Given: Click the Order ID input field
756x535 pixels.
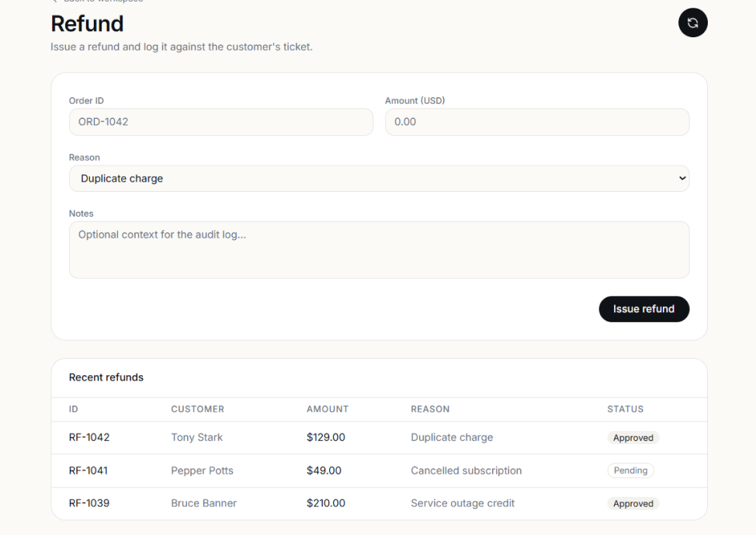Looking at the screenshot, I should tap(220, 122).
